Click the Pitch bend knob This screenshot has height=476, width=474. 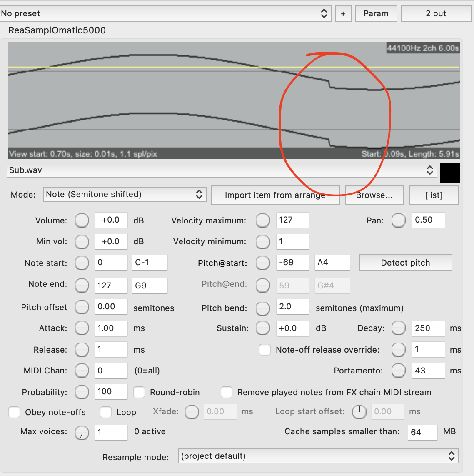tap(262, 308)
